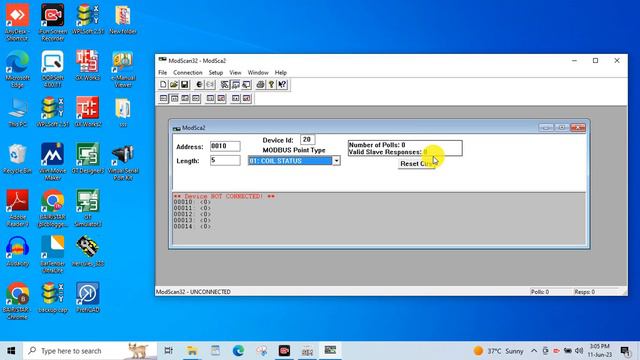Click the 00012 data row

(x=192, y=214)
